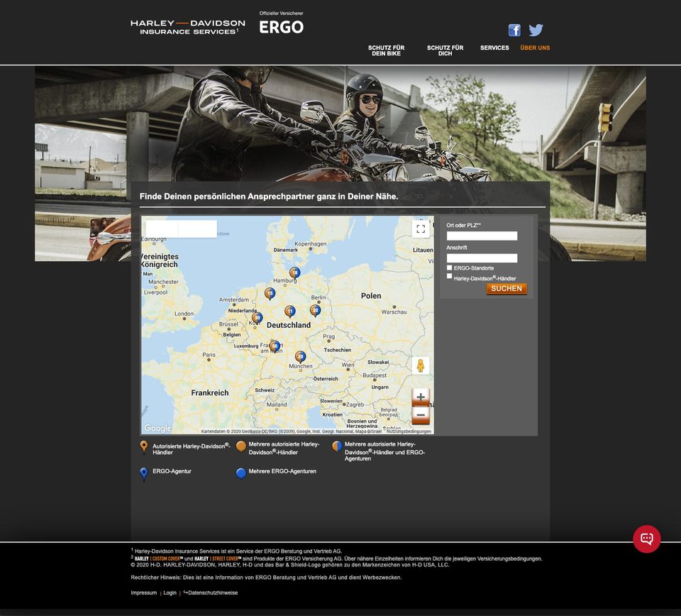Screen dimensions: 681x616
Task: Click map cluster marker 20 near Berlin
Action: (315, 310)
